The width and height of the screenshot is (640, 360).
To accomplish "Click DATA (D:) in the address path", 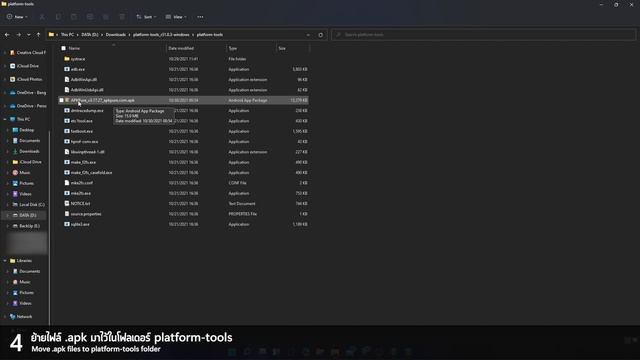I will 90,35.
